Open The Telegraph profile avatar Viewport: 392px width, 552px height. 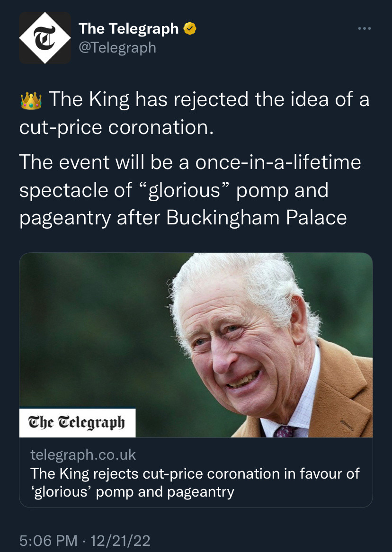[x=45, y=38]
